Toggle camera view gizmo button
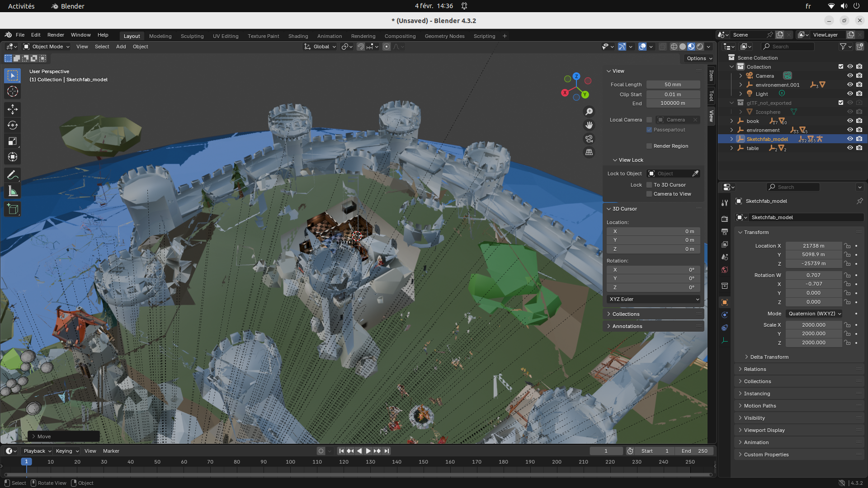Image resolution: width=868 pixels, height=488 pixels. pos(589,139)
